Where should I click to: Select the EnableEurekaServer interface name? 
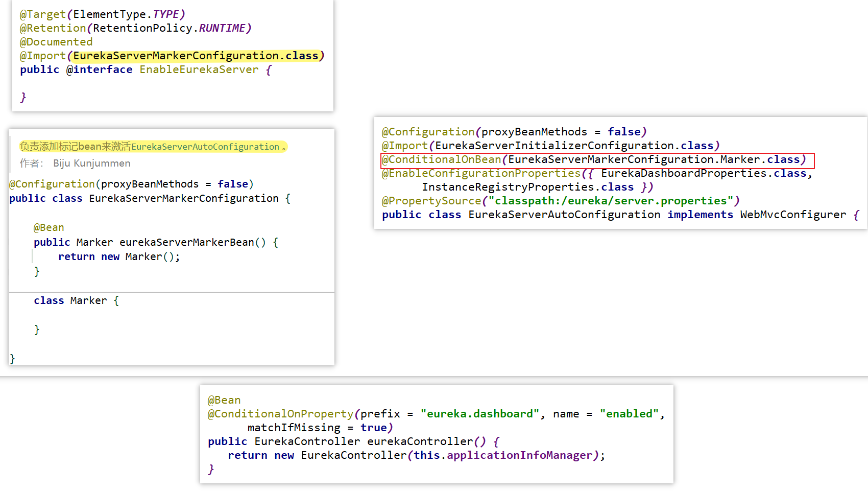tap(199, 69)
